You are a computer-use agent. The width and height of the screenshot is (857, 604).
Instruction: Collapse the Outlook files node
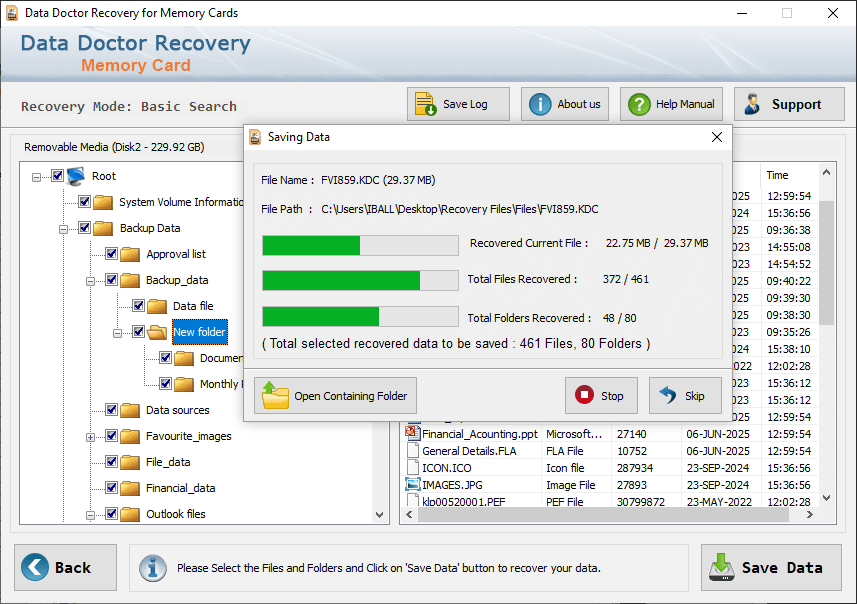90,515
